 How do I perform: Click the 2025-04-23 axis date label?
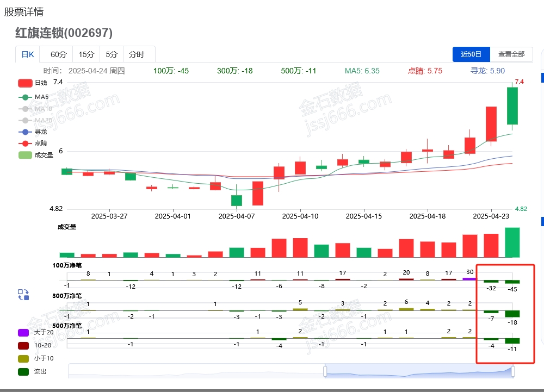[x=491, y=216]
